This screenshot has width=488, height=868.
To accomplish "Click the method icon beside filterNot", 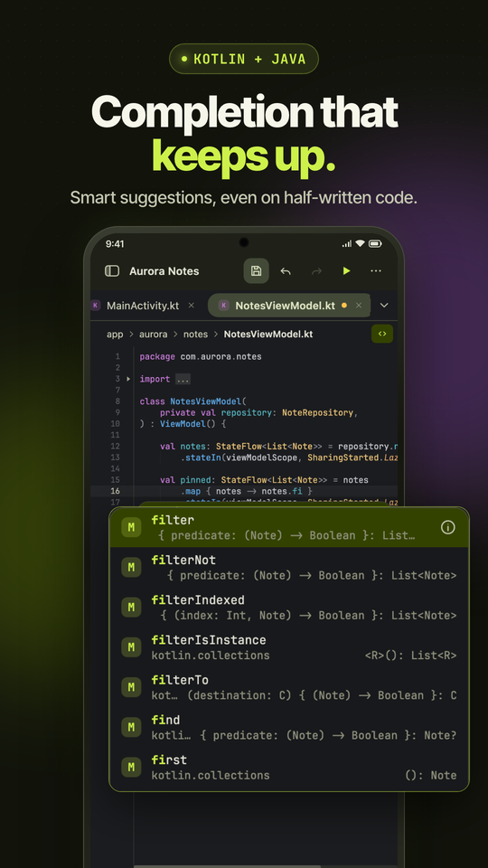I will pos(131,568).
